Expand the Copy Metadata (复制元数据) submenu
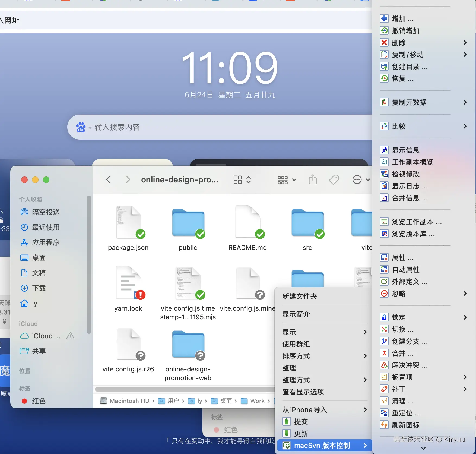Image resolution: width=476 pixels, height=454 pixels. click(465, 102)
